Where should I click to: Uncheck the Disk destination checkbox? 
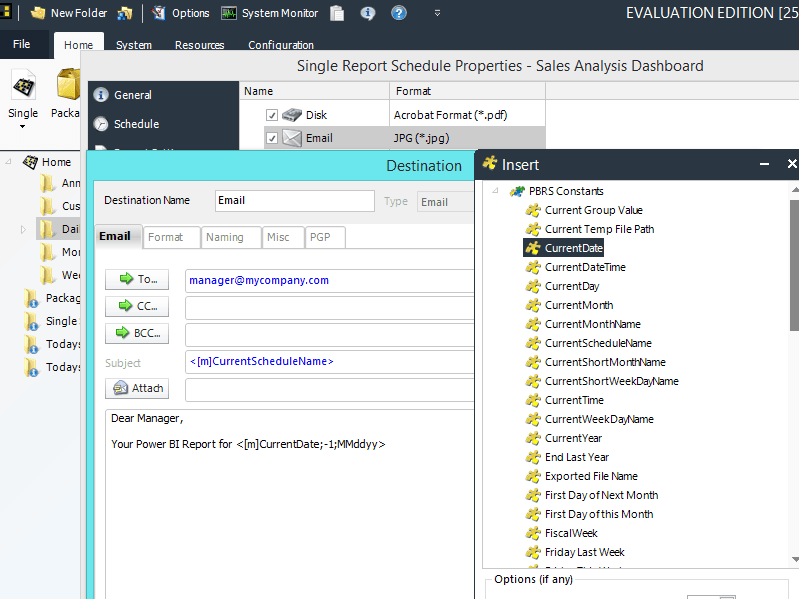coord(272,115)
